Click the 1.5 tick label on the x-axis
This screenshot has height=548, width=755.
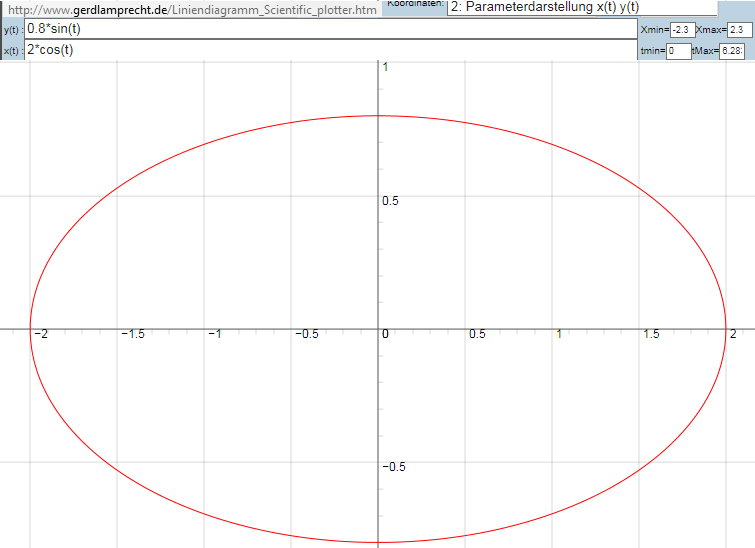pos(651,334)
